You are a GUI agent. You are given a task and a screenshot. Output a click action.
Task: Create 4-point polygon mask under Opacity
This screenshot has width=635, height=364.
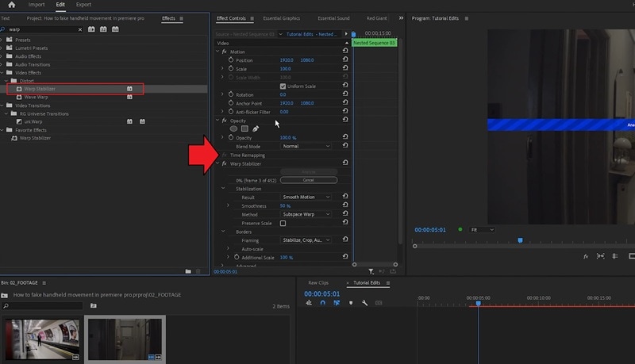pos(244,128)
